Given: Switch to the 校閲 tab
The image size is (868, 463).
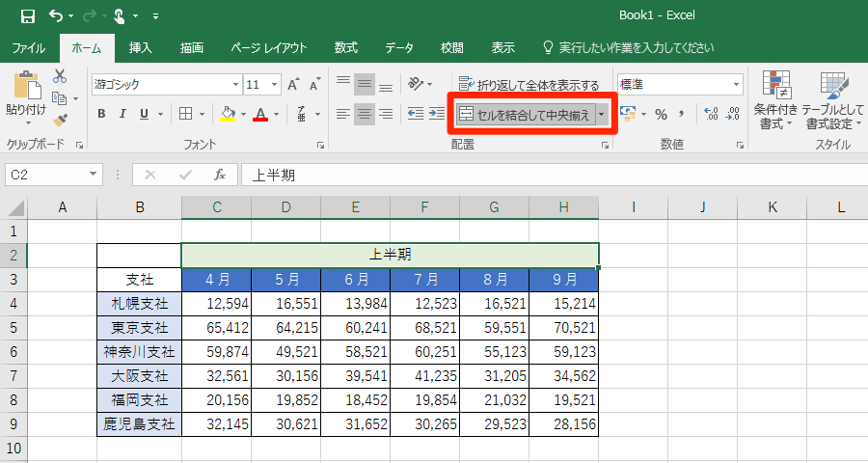Looking at the screenshot, I should 451,48.
